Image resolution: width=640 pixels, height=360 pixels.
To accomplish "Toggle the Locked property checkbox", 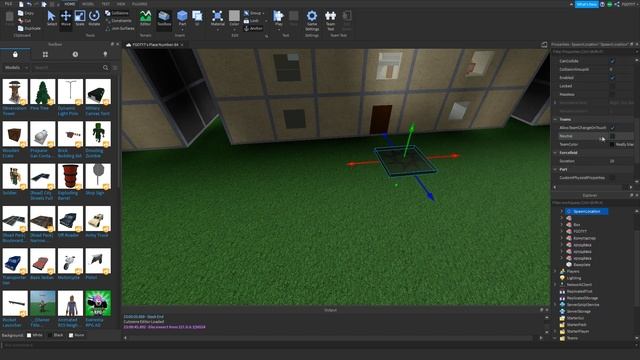I will [x=612, y=86].
